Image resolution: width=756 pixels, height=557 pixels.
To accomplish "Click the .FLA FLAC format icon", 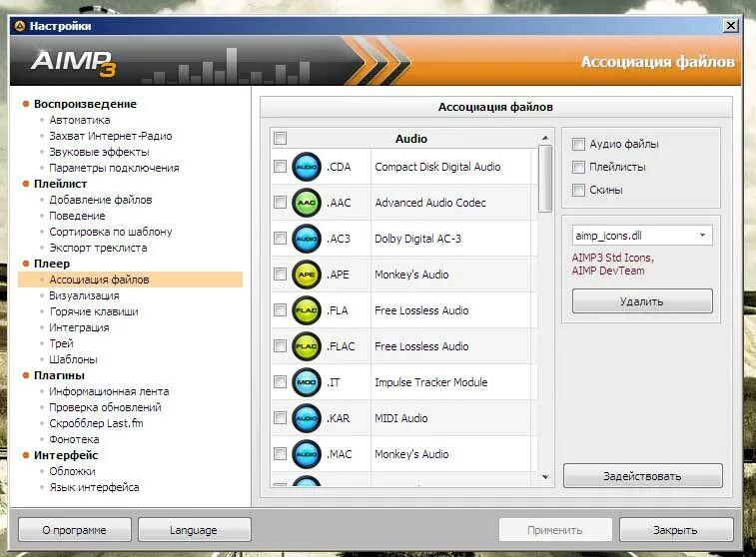I will click(307, 310).
